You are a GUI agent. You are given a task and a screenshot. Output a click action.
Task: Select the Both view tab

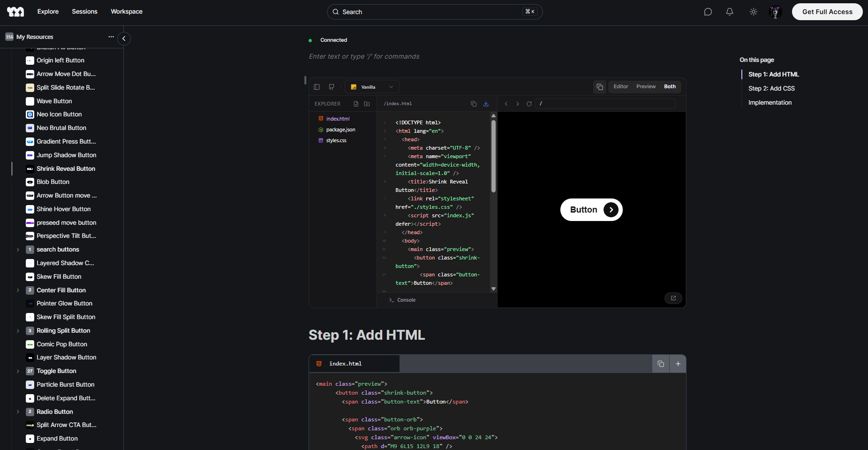point(670,87)
